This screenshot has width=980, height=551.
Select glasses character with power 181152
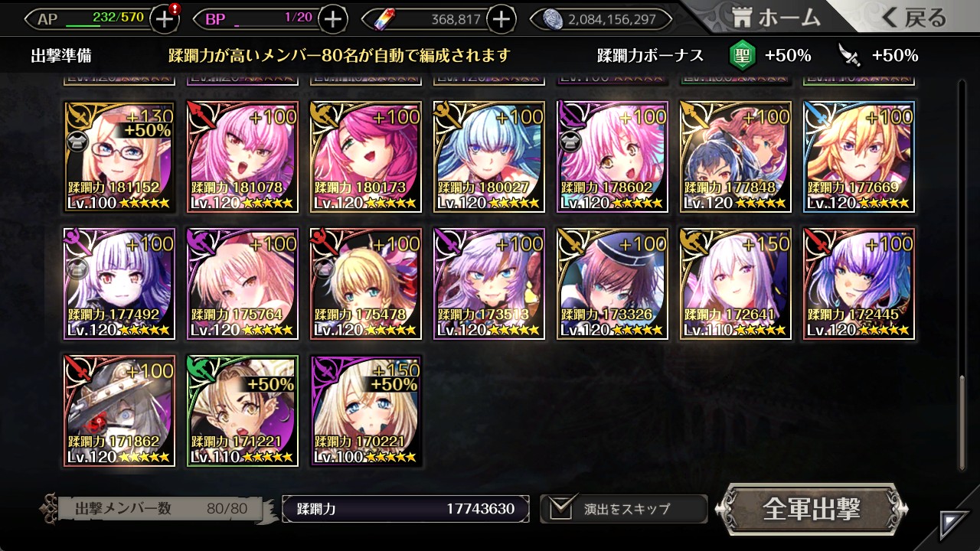pos(119,157)
